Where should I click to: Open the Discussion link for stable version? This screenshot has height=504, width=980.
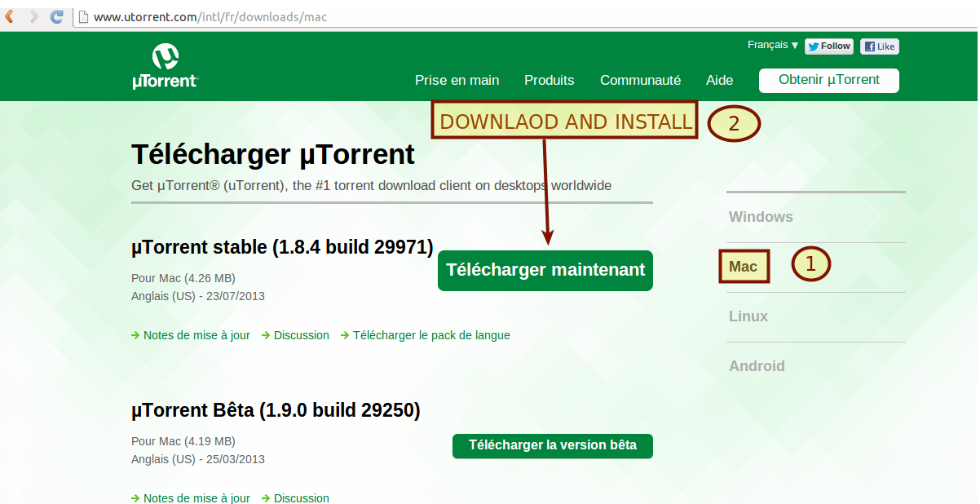pos(295,335)
